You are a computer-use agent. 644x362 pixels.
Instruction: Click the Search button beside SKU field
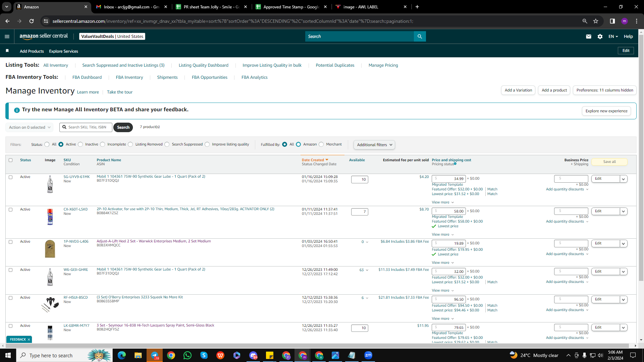pyautogui.click(x=123, y=127)
